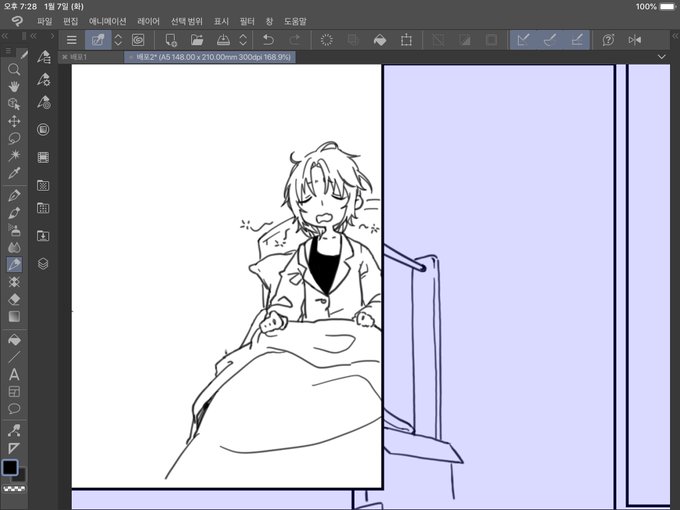Image resolution: width=680 pixels, height=510 pixels.
Task: Switch to the 배포1 canvas tab
Action: 91,57
